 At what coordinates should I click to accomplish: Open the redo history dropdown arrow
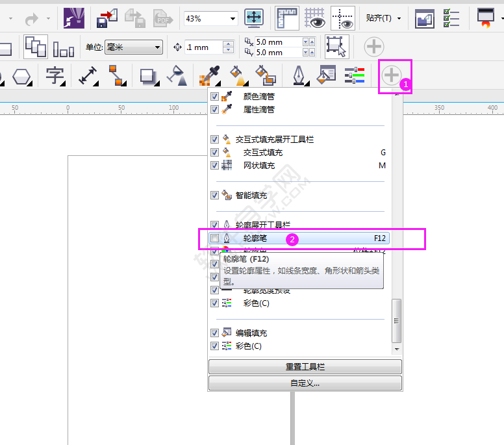pyautogui.click(x=48, y=19)
